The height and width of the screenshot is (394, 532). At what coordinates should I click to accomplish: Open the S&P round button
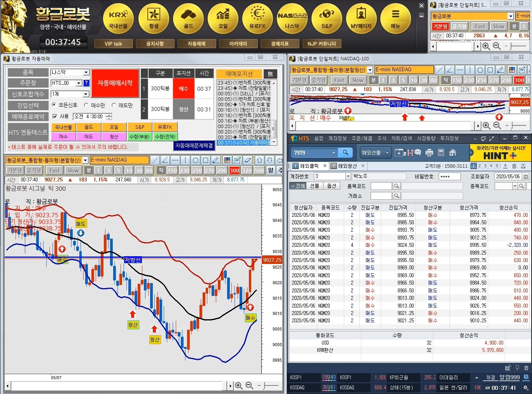[x=327, y=18]
